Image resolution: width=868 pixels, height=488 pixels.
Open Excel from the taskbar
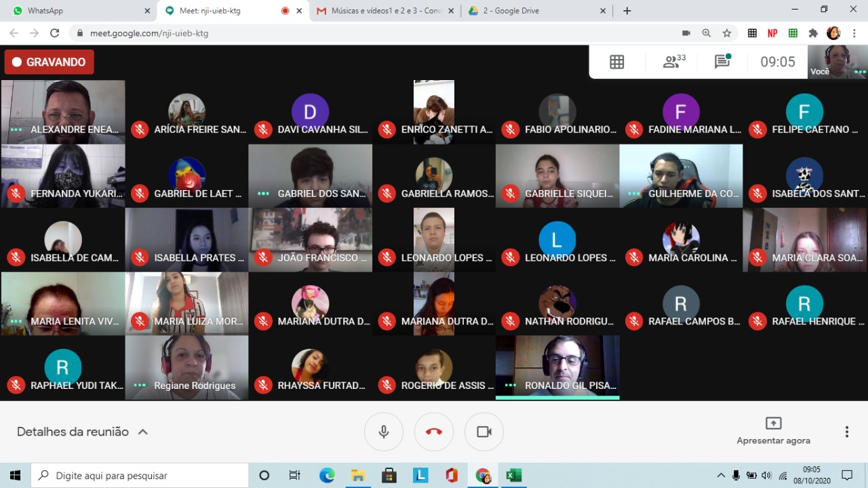(x=514, y=475)
